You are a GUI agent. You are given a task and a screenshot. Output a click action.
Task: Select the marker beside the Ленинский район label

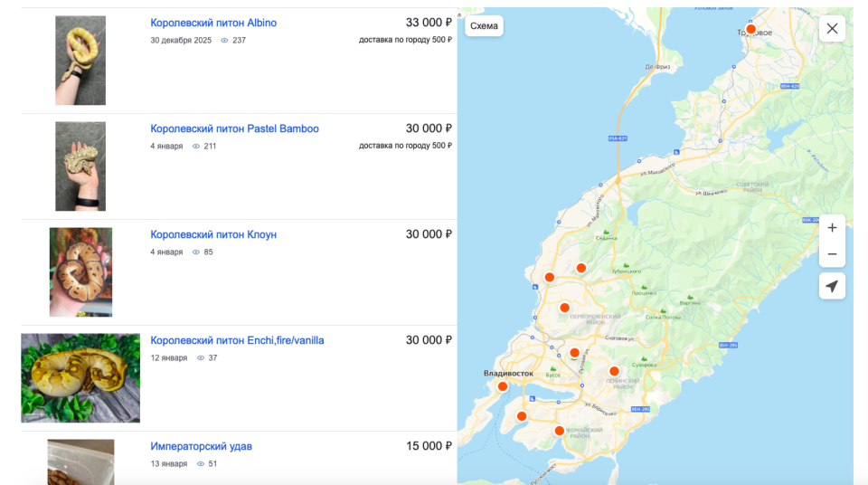[614, 371]
